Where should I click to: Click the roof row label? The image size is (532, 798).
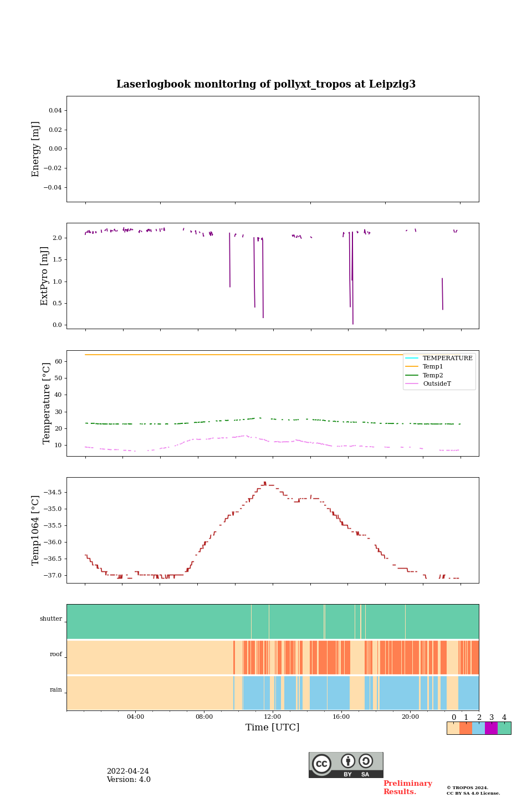point(56,654)
